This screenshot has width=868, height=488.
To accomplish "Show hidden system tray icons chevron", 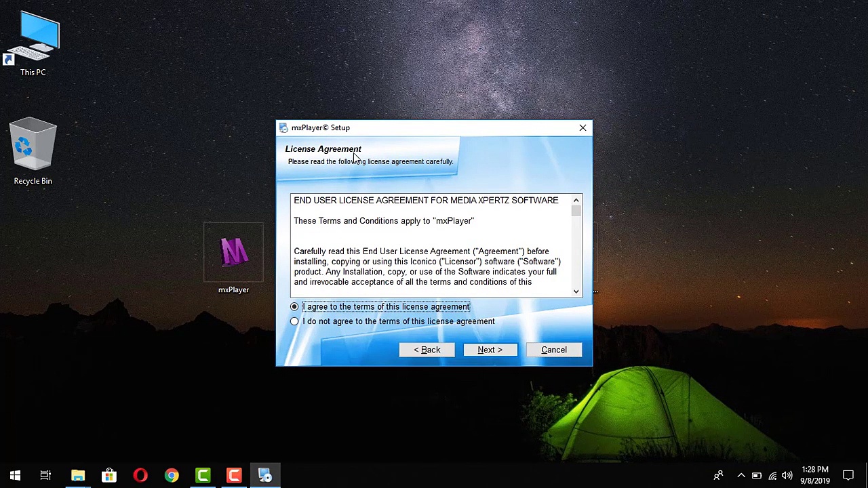I will coord(741,476).
